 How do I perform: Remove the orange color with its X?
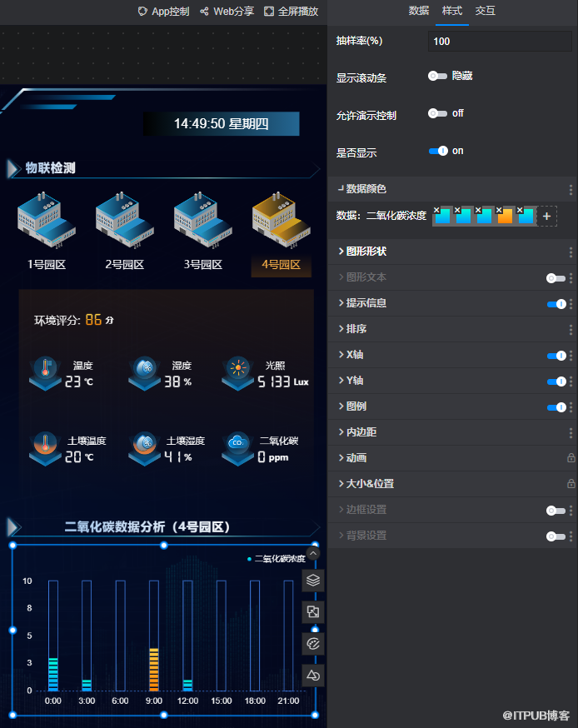point(499,210)
